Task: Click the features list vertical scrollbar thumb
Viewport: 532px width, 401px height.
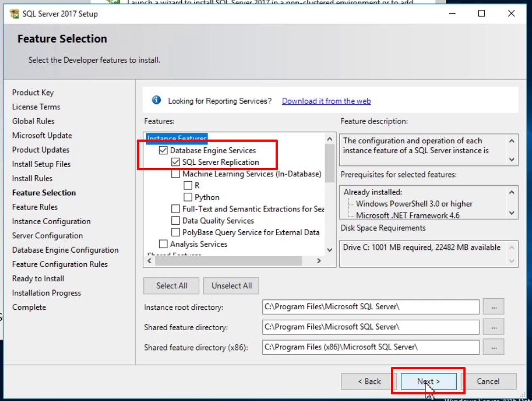Action: click(329, 163)
